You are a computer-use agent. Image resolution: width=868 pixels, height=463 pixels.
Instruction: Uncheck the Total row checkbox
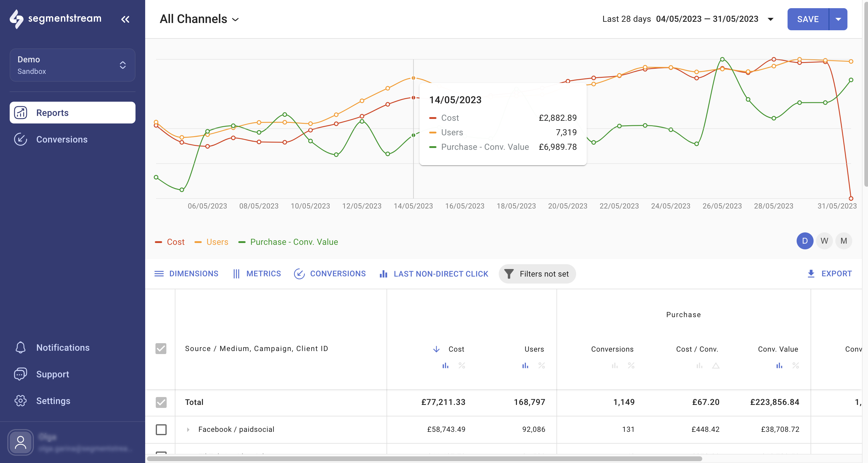coord(162,403)
